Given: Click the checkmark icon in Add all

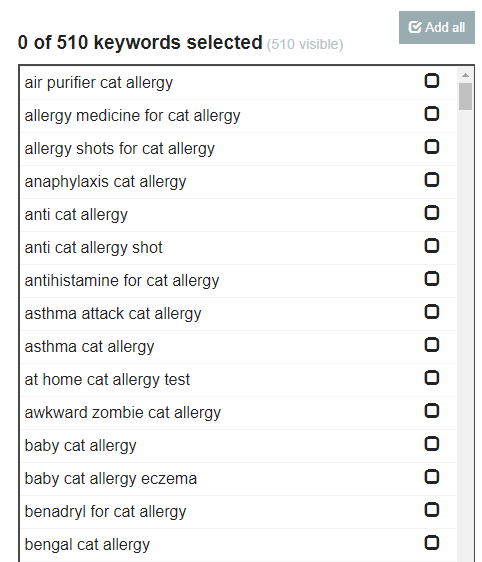Looking at the screenshot, I should coord(415,27).
